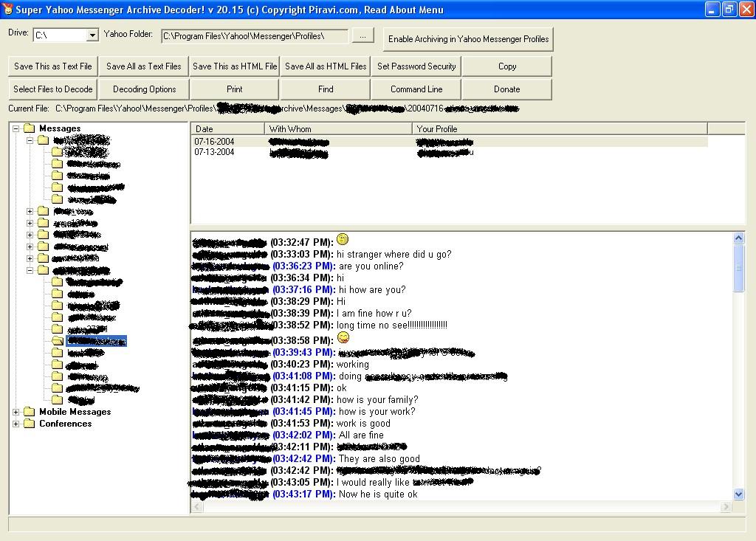Screen dimensions: 756x541
Task: Select the 07-16-2004 conversation row
Action: [450, 141]
